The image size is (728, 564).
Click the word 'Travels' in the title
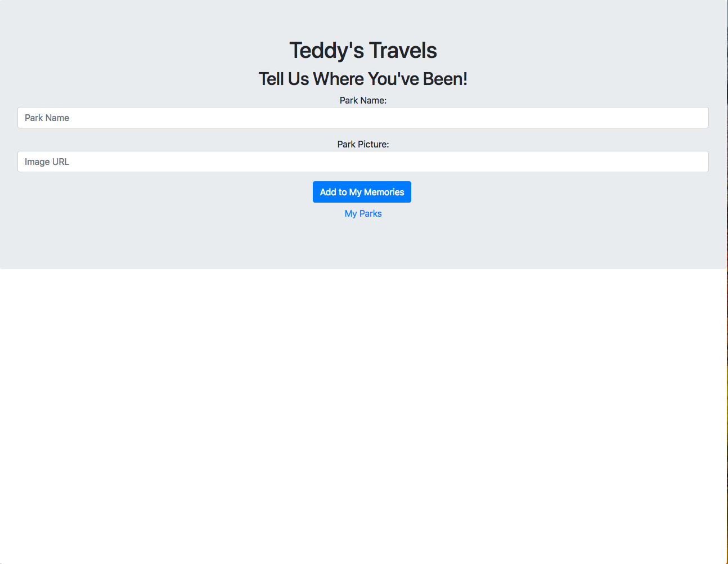[403, 50]
